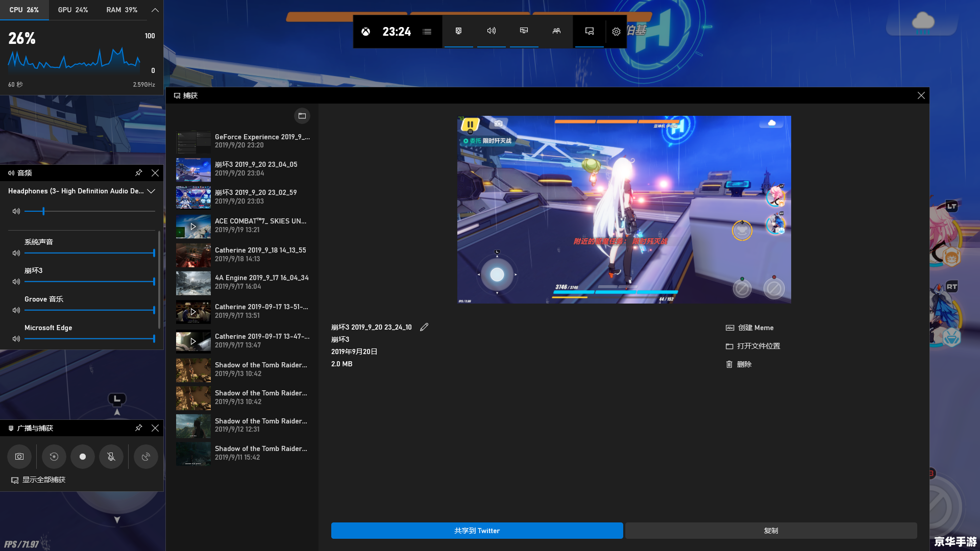This screenshot has height=551, width=980.
Task: Toggle the Performance widget icon
Action: coord(524,31)
